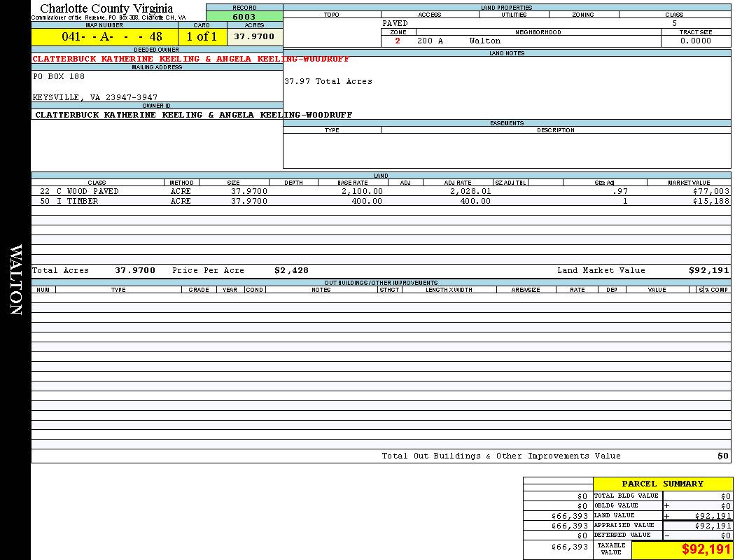This screenshot has height=560, width=735.
Task: Select the 2,028.01 adjusted rate cell
Action: pos(467,191)
